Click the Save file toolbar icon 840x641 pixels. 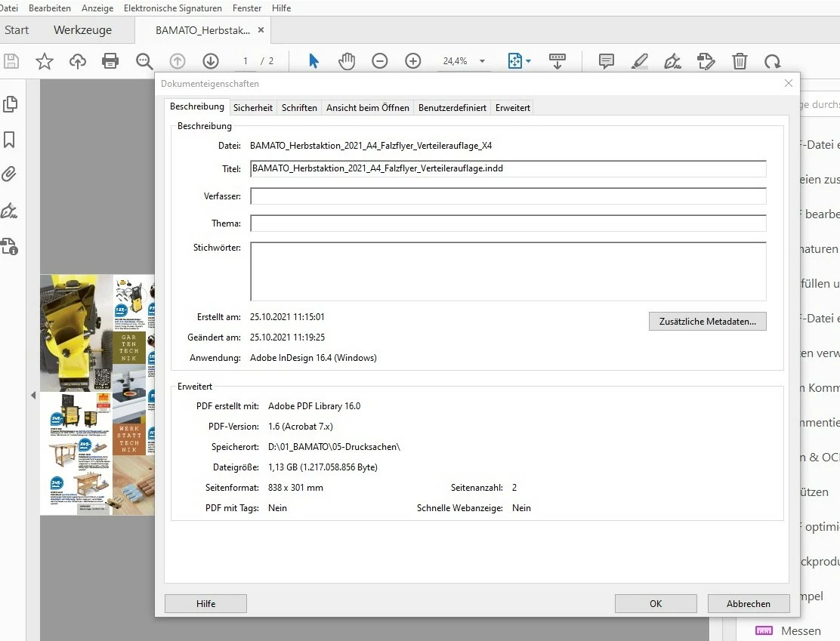point(11,61)
